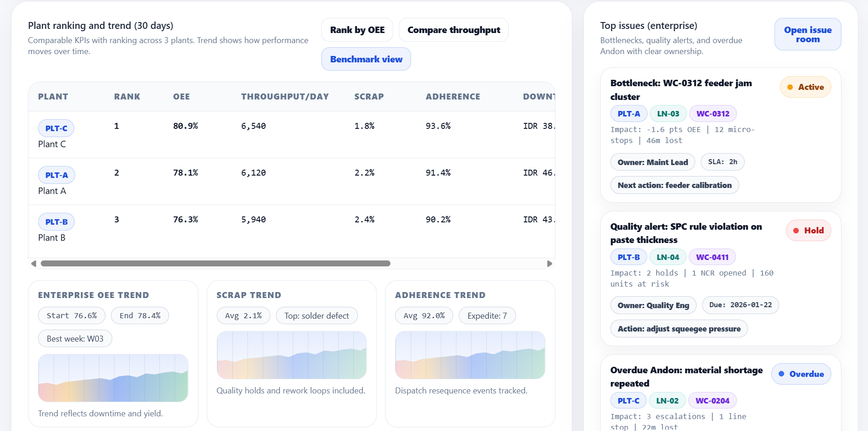868x431 pixels.
Task: Open Enterprise OEE trend chart
Action: point(113,378)
